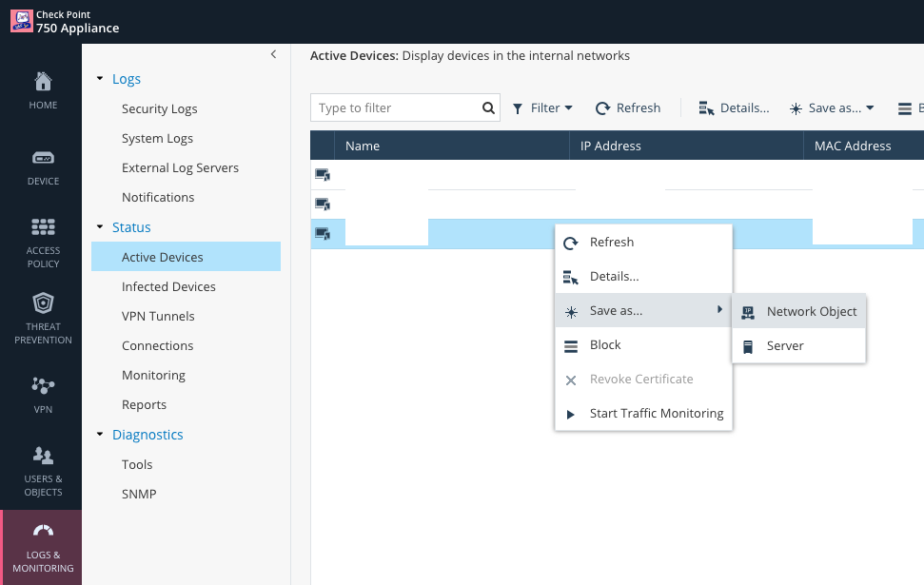Go to the Home section
Image resolution: width=924 pixels, height=585 pixels.
pos(43,90)
